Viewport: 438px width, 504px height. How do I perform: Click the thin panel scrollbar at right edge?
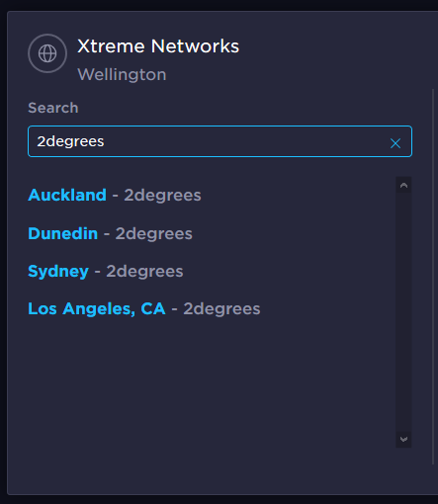(x=433, y=277)
